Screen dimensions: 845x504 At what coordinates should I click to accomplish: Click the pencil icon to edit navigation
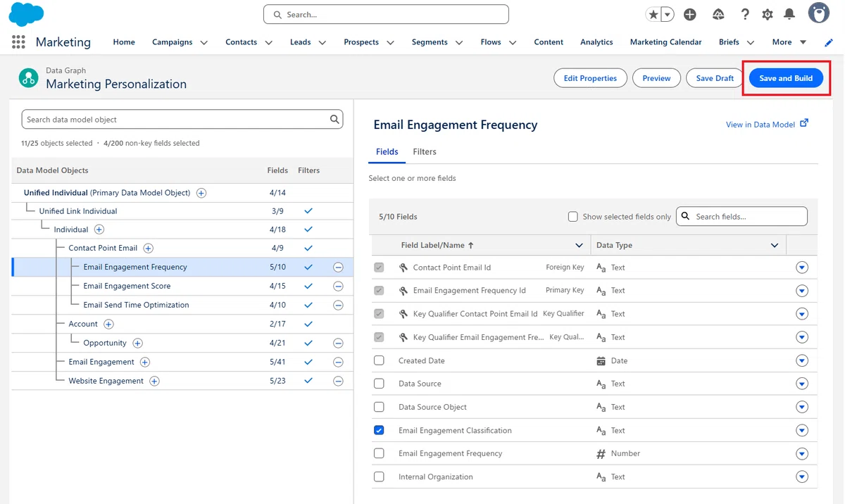coord(829,42)
